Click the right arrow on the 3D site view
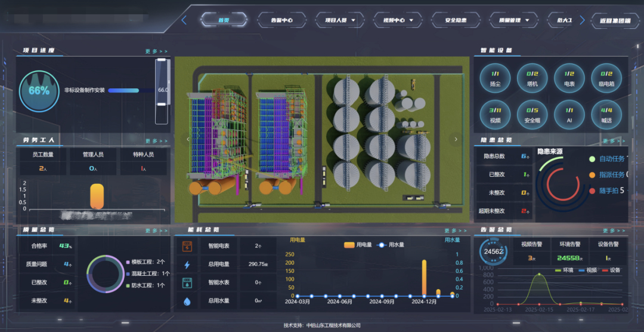This screenshot has height=332, width=644. [x=456, y=139]
